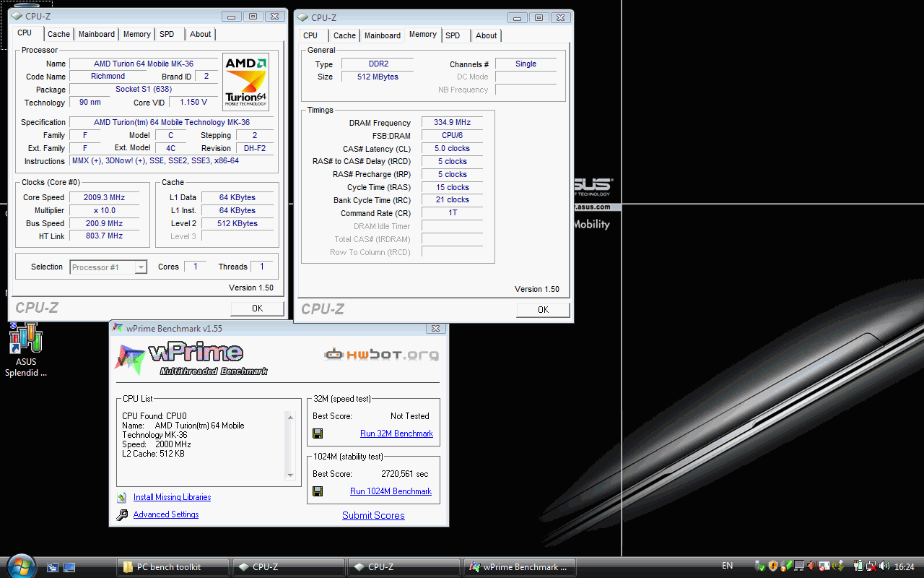Click the Code Name value Richmond

108,77
